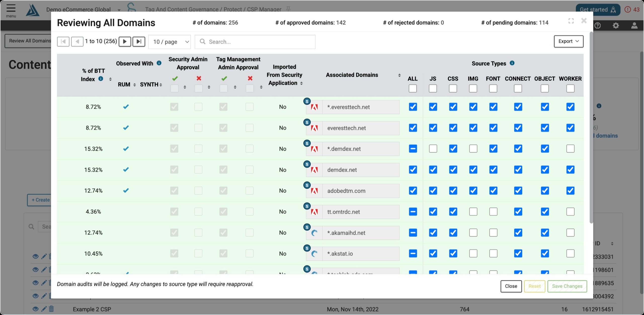The image size is (644, 315).
Task: Open the 10 / page dropdown
Action: pos(170,42)
